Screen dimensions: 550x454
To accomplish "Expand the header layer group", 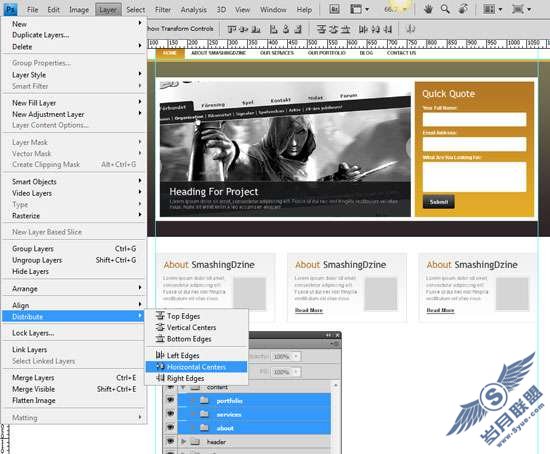I will [183, 442].
